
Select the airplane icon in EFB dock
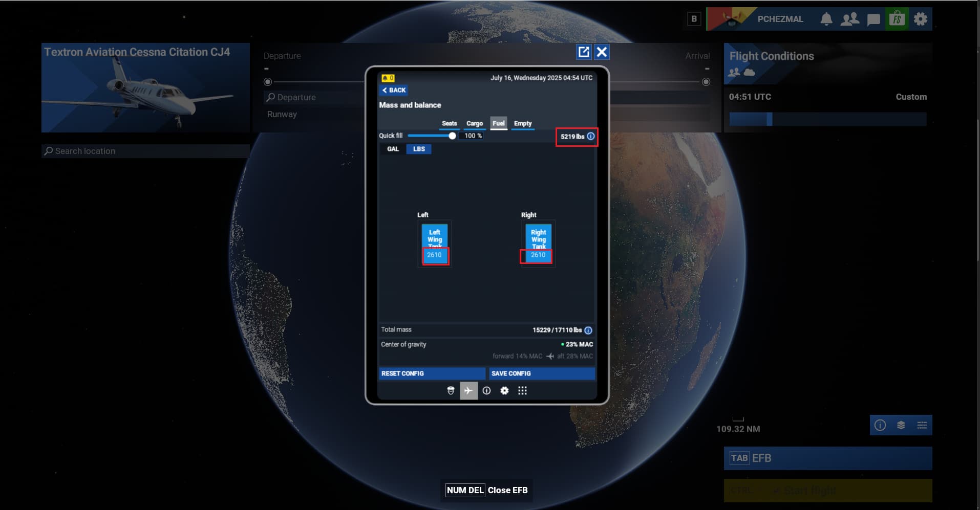coord(468,391)
